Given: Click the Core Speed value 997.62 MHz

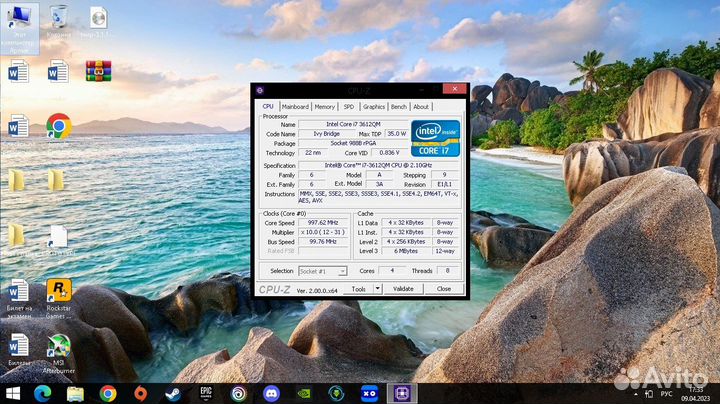Looking at the screenshot, I should pos(323,223).
